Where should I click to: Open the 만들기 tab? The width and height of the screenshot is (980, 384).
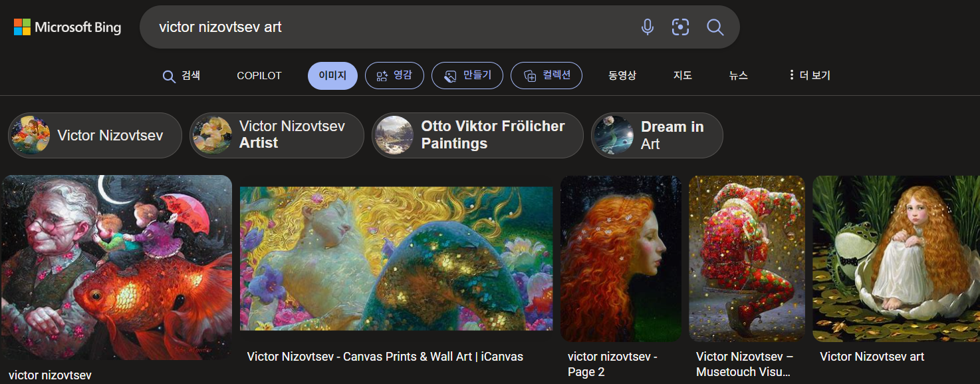(467, 76)
